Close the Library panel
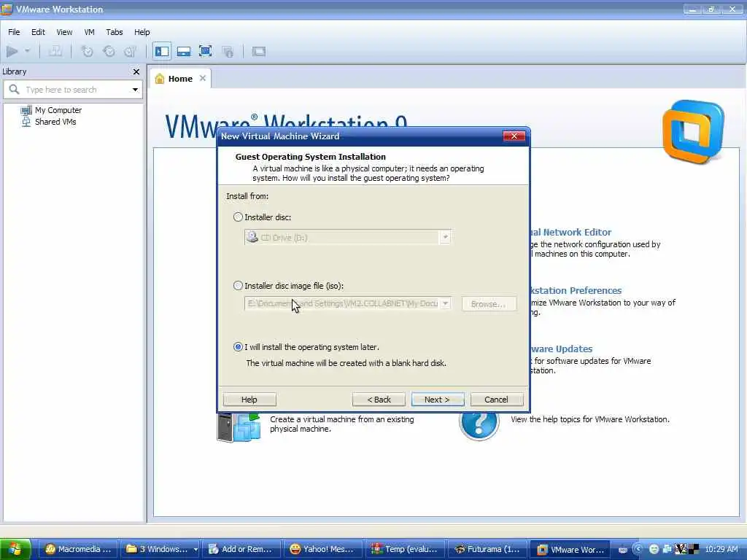This screenshot has height=560, width=747. point(136,71)
